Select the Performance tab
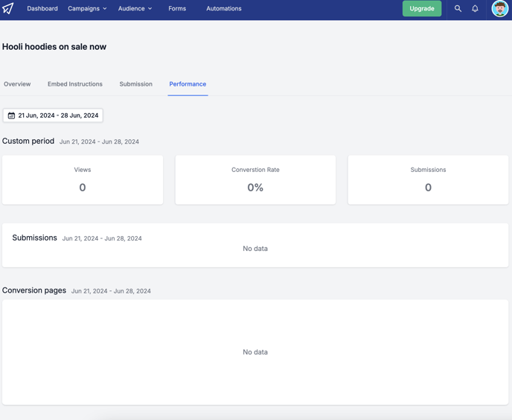The image size is (512, 420). point(188,84)
